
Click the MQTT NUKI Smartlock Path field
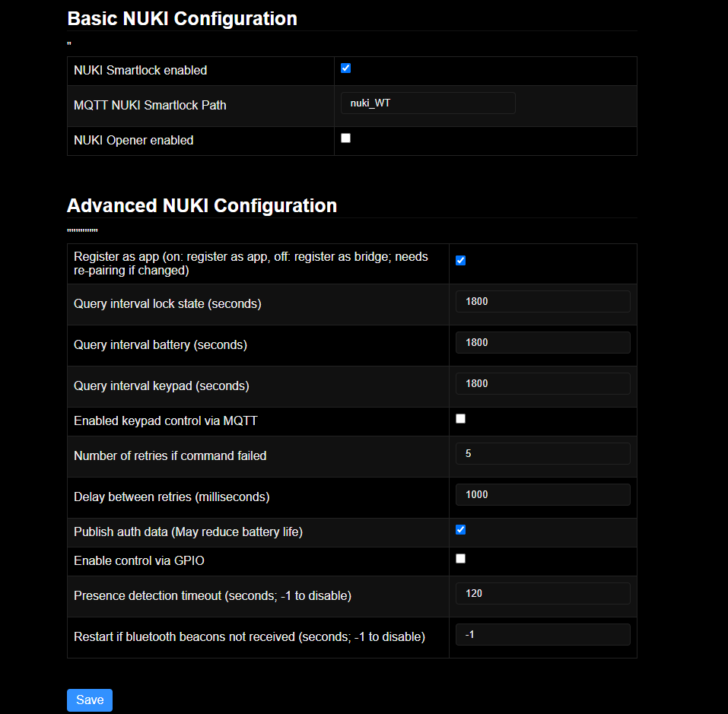tap(428, 103)
